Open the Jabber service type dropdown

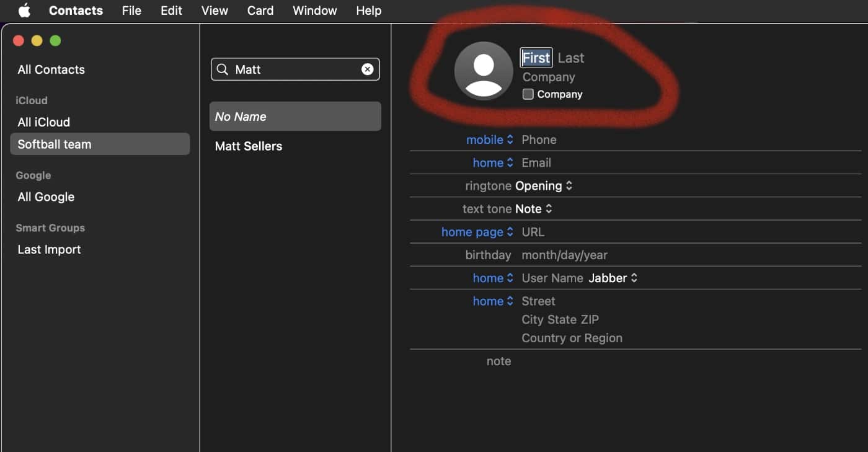click(613, 278)
